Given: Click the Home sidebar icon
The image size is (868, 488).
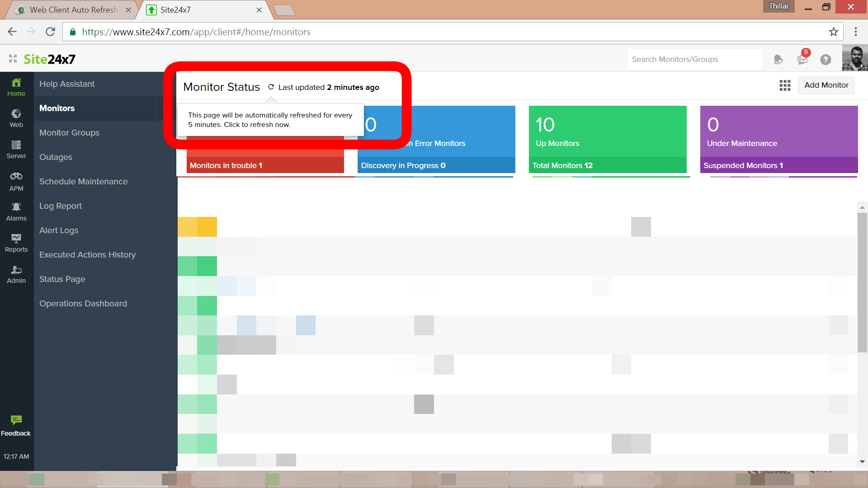Looking at the screenshot, I should pyautogui.click(x=16, y=83).
